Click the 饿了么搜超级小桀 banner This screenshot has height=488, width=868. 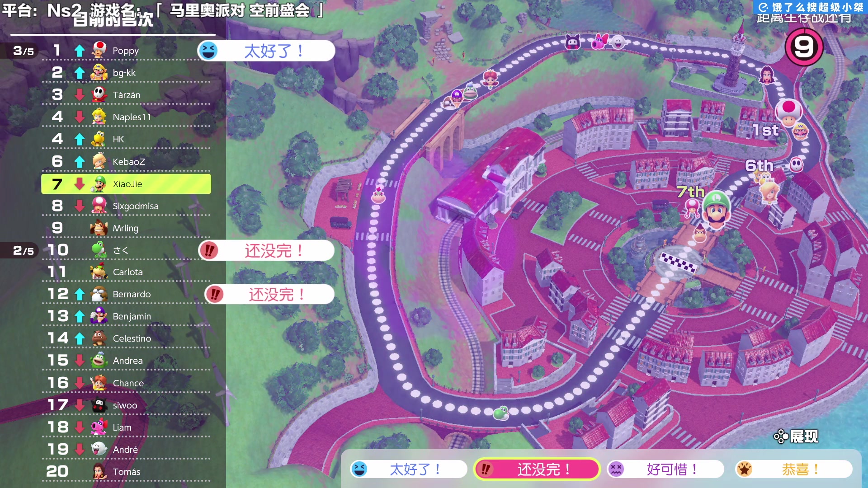coord(811,7)
